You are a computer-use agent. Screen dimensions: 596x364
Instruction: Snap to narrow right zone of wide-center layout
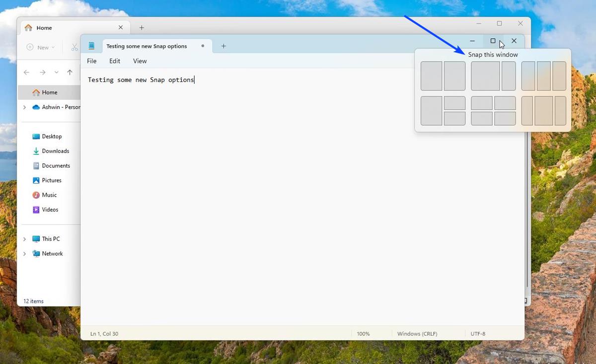(561, 111)
